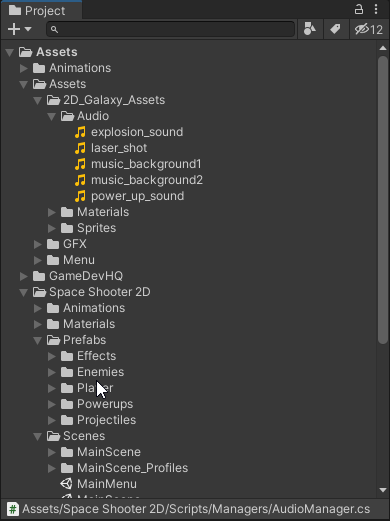Image resolution: width=390 pixels, height=521 pixels.
Task: Open the Project panel three-dot options menu
Action: tap(376, 9)
